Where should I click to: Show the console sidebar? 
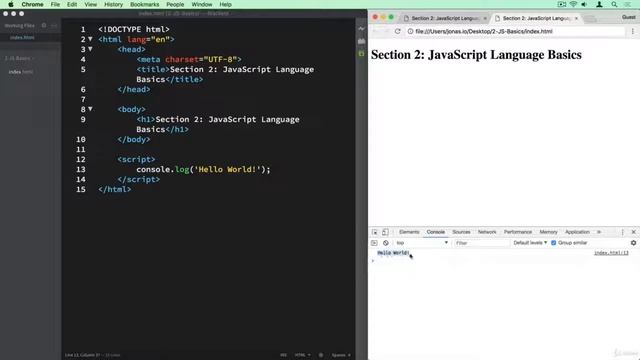coord(374,243)
